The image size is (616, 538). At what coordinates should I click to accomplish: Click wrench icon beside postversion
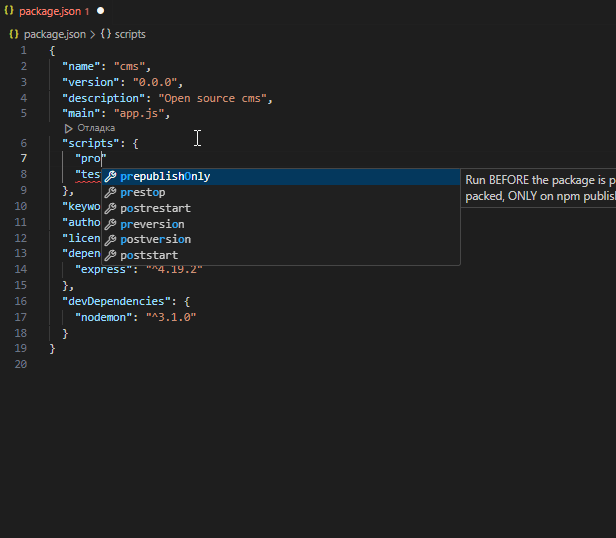pos(110,239)
